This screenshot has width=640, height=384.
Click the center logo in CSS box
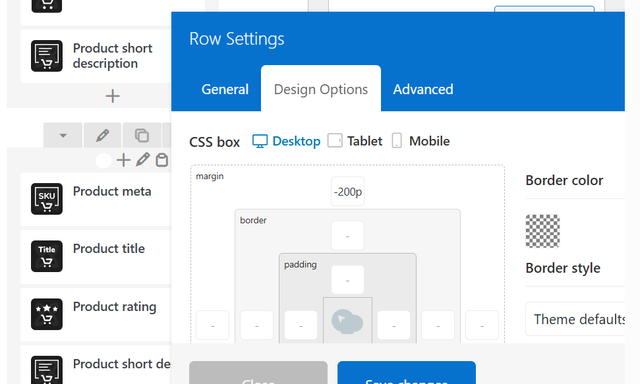pyautogui.click(x=347, y=322)
